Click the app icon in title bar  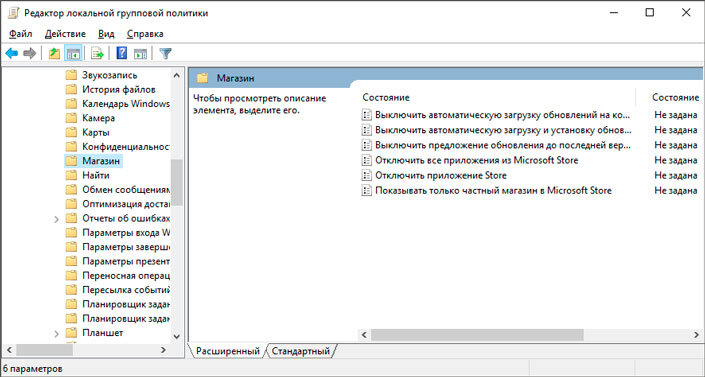[13, 13]
